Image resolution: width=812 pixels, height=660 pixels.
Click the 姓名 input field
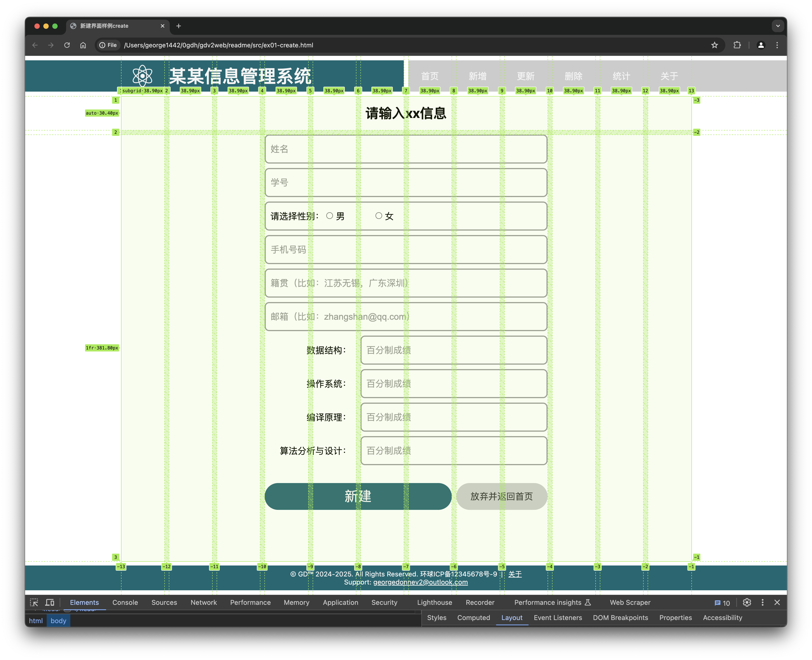coord(405,149)
